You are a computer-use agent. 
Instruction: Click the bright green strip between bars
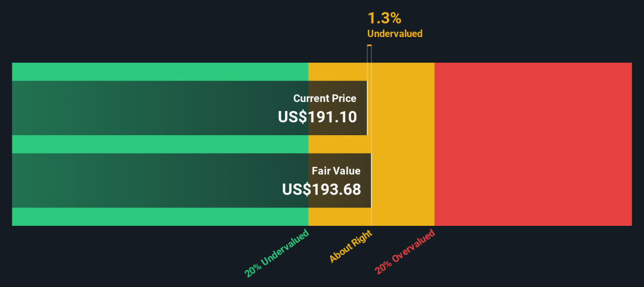pos(160,144)
